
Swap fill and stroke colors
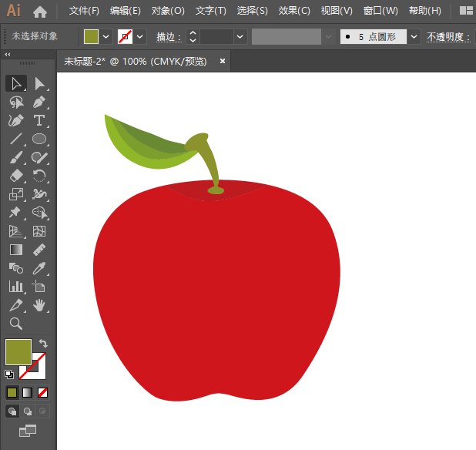pos(43,344)
